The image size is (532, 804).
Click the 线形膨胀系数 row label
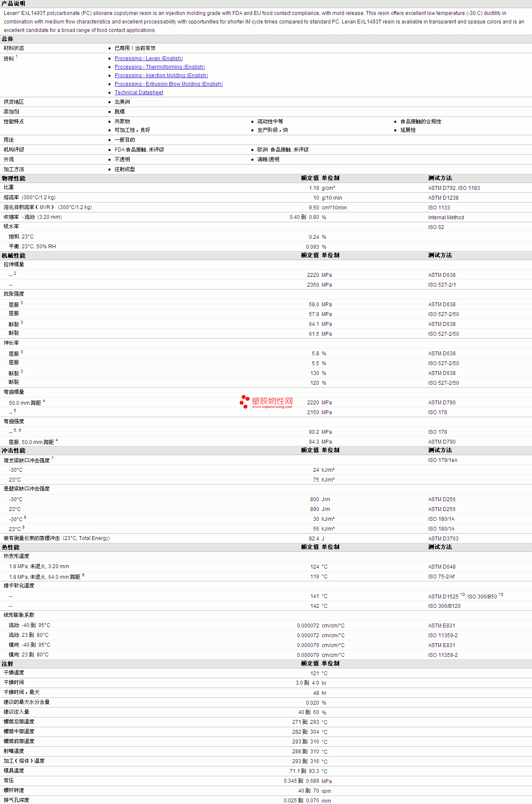coord(19,615)
